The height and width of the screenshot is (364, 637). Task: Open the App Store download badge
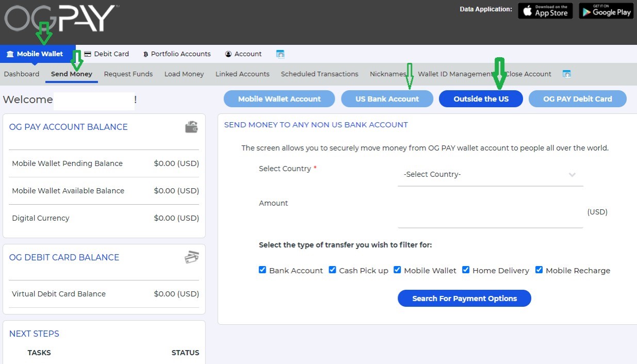[545, 11]
